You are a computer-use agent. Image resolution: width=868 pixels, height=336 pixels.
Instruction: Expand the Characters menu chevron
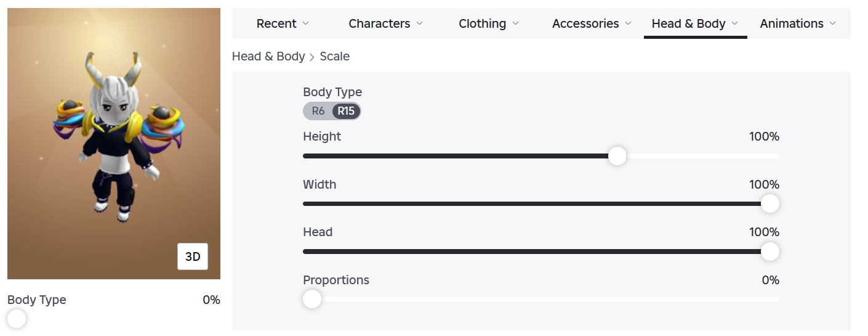420,23
